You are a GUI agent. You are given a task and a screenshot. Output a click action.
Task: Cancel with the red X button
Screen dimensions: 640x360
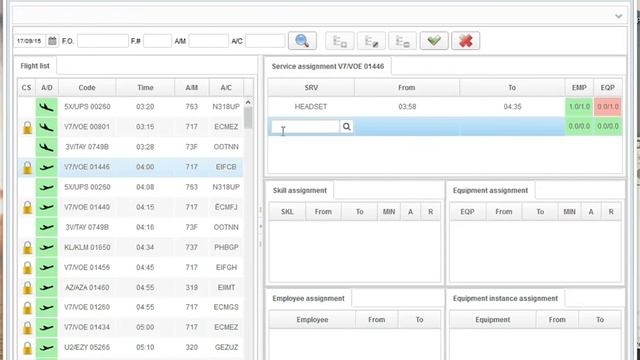(465, 41)
